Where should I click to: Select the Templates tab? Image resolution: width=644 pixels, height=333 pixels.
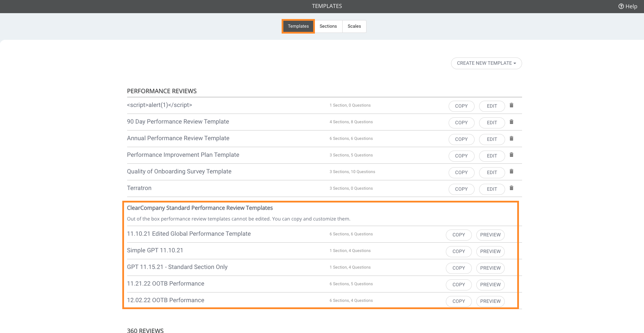coord(298,26)
